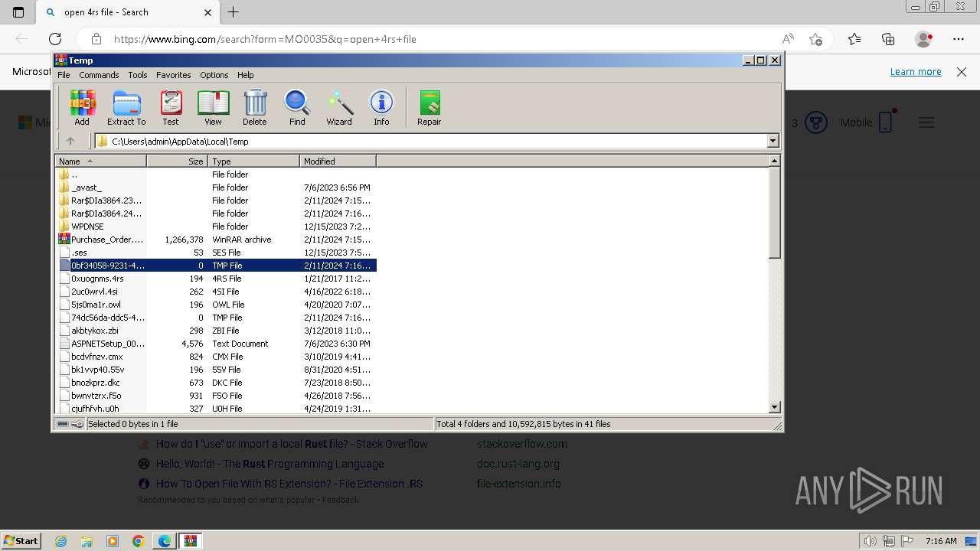Open the Help menu
Screen dimensions: 980x551
[245, 75]
